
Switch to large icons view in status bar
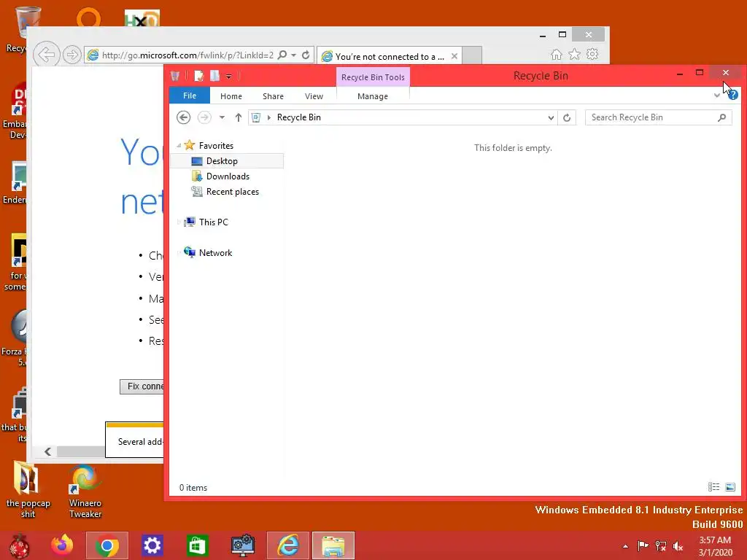(x=729, y=486)
